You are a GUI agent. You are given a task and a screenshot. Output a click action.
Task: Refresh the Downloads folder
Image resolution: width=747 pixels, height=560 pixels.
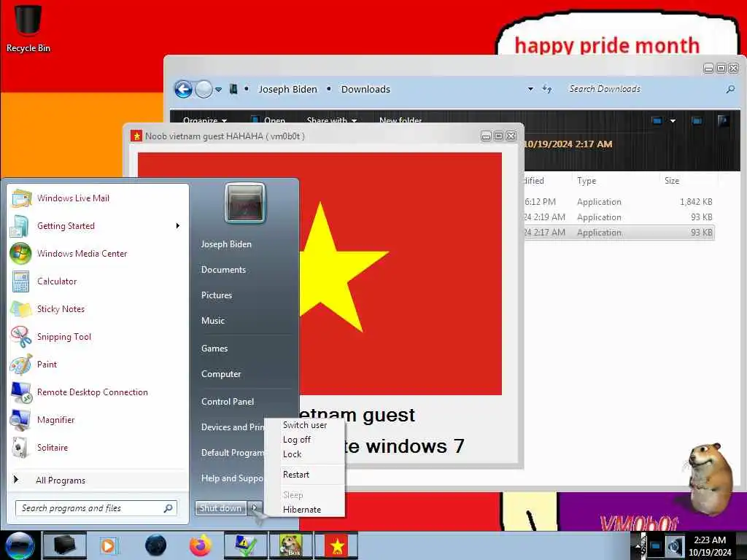coord(547,89)
